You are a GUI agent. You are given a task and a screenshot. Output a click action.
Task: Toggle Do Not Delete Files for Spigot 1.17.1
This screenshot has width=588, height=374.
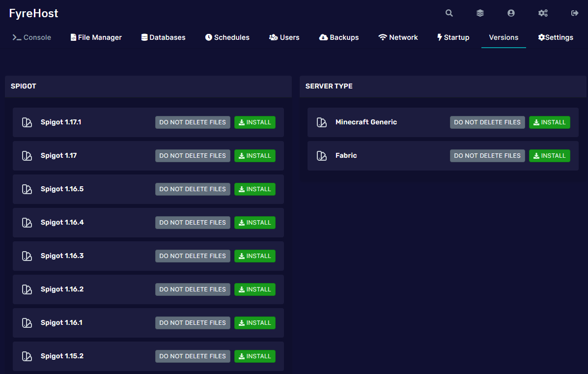click(193, 122)
